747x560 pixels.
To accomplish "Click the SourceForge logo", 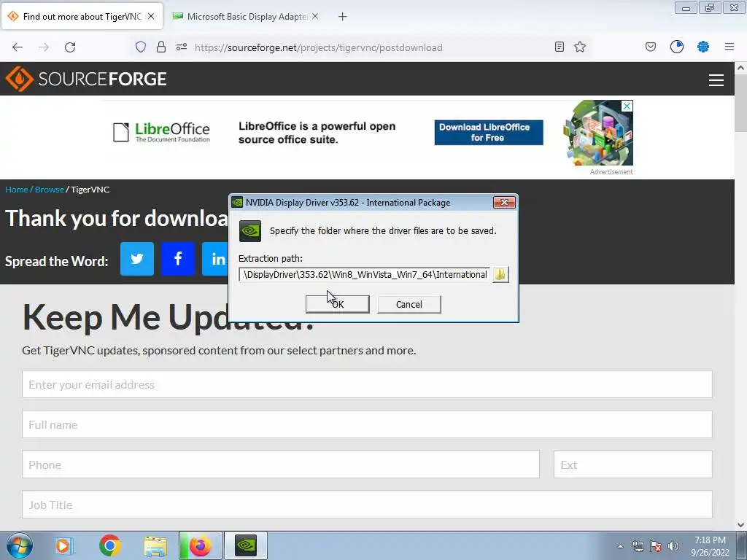I will (86, 79).
